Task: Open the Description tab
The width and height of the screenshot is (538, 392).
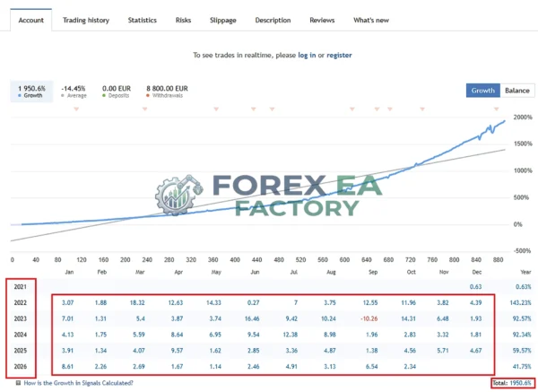Action: tap(273, 21)
